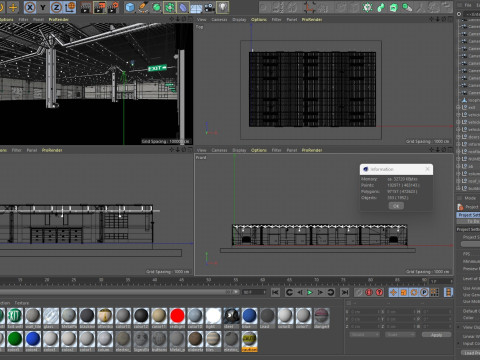Render to Picture Viewer icon
Screen dimensions: 480x360
(100, 7)
